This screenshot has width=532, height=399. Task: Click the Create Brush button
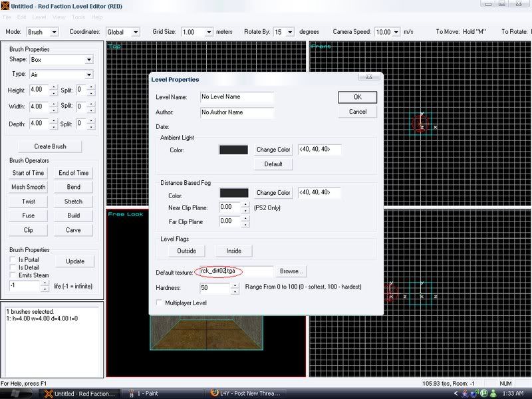tap(51, 146)
